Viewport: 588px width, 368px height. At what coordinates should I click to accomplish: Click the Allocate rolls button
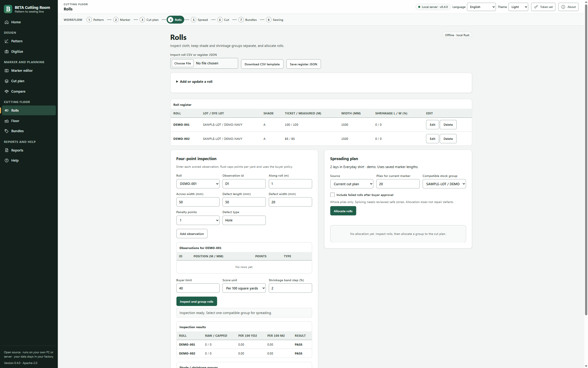click(343, 211)
